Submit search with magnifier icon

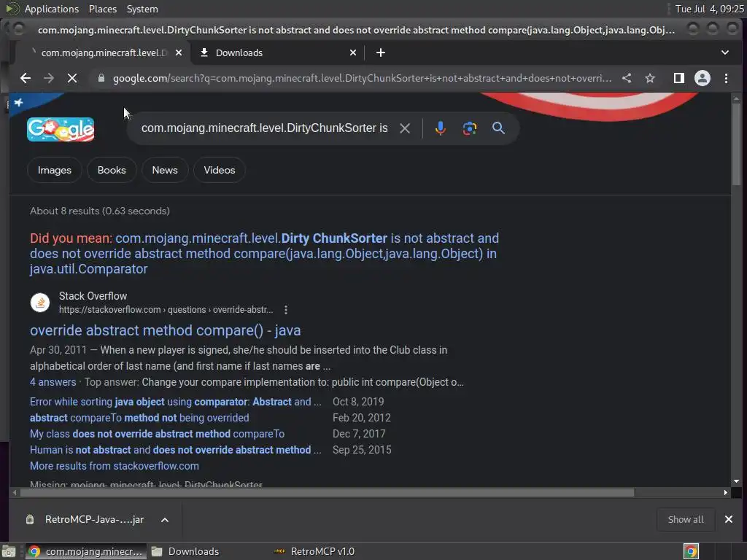(x=498, y=128)
